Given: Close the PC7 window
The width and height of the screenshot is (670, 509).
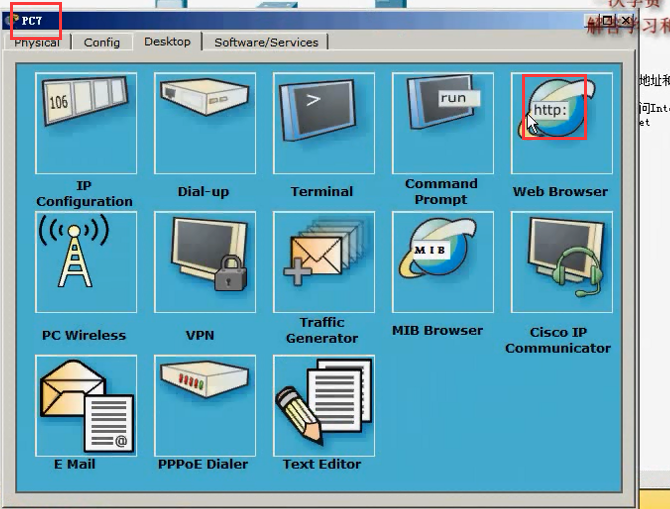Looking at the screenshot, I should pos(626,20).
